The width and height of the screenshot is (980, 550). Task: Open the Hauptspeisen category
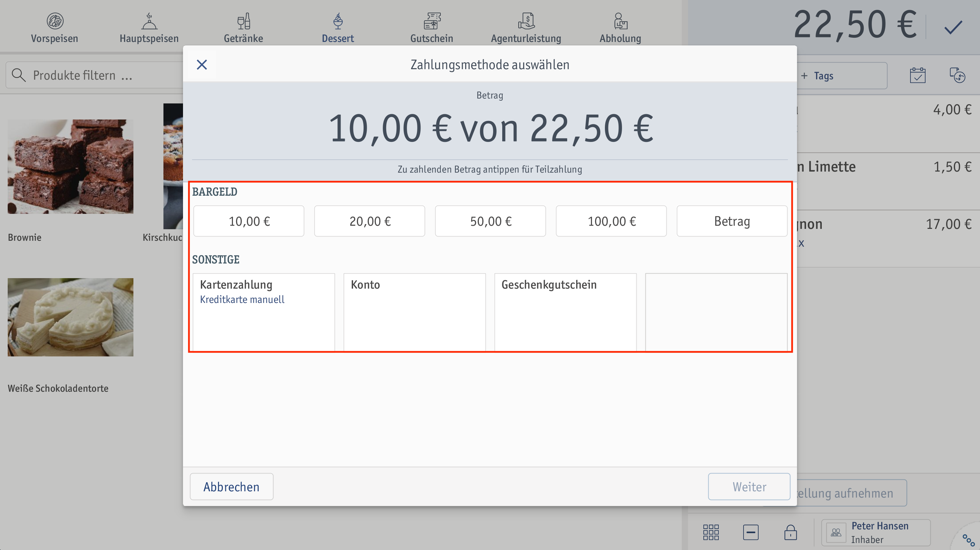point(149,28)
